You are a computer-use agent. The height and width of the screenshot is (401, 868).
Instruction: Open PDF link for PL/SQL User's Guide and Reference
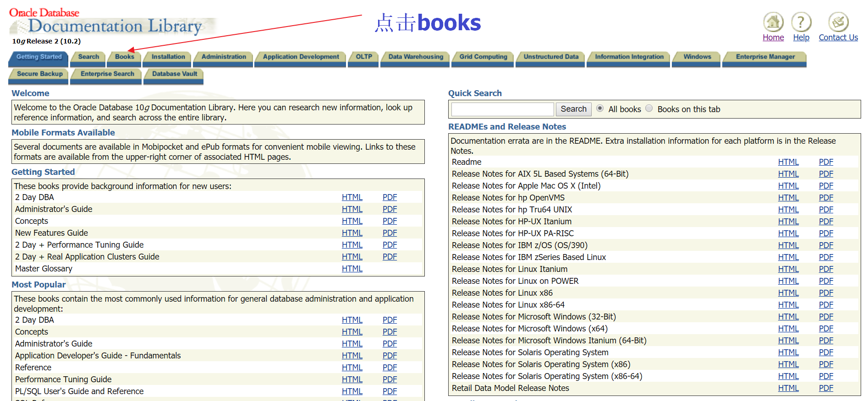[x=390, y=391]
